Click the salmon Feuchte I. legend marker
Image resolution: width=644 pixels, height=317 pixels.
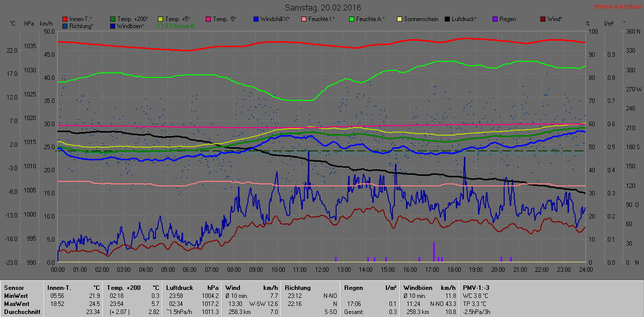click(304, 19)
